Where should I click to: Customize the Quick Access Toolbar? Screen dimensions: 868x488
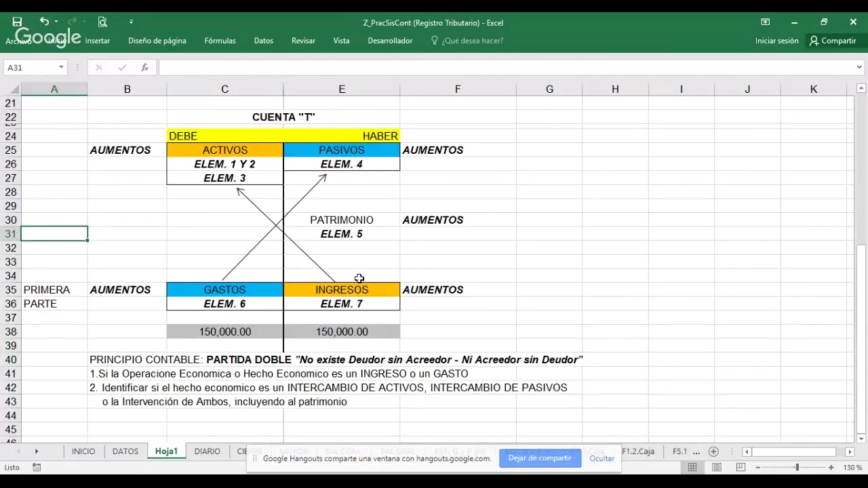point(131,22)
